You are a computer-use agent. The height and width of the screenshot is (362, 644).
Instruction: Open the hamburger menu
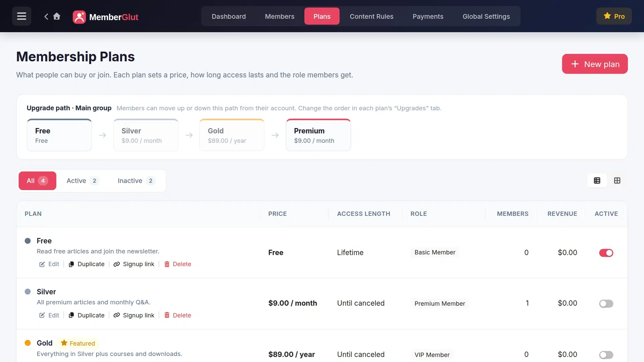point(21,16)
